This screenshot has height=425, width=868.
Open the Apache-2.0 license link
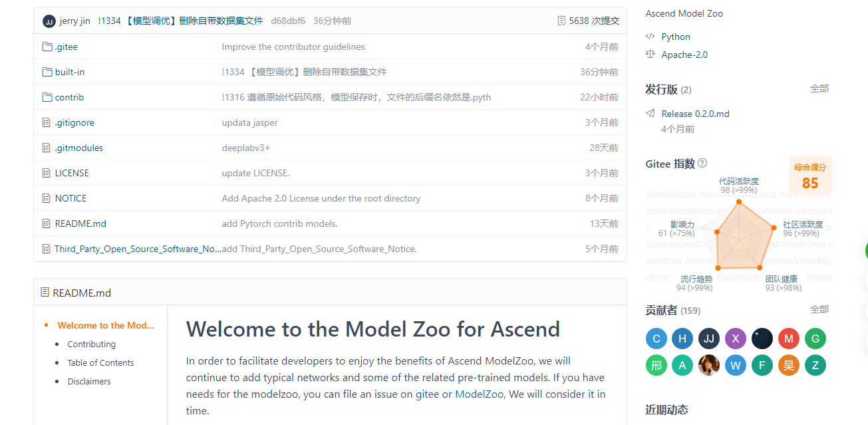point(684,55)
